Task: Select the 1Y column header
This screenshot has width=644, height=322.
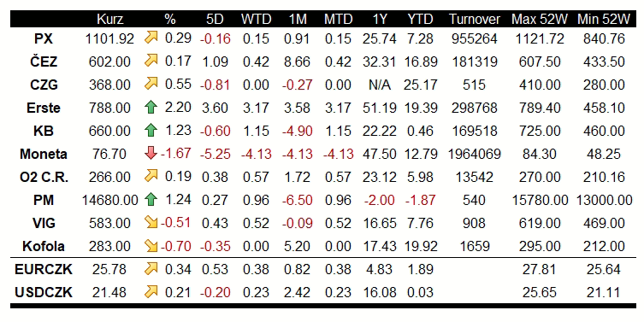Action: (380, 19)
